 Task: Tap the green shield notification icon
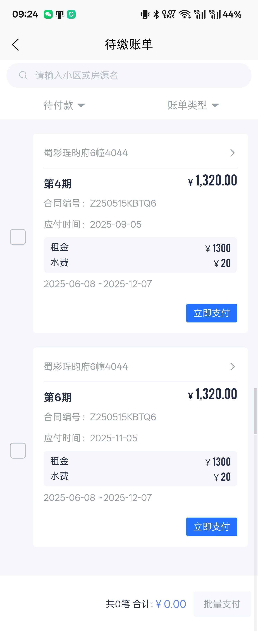point(71,14)
